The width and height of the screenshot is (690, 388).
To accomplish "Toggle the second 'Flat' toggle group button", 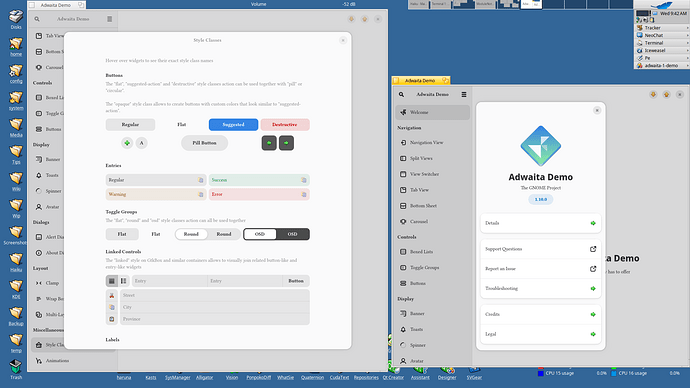I will coord(156,234).
